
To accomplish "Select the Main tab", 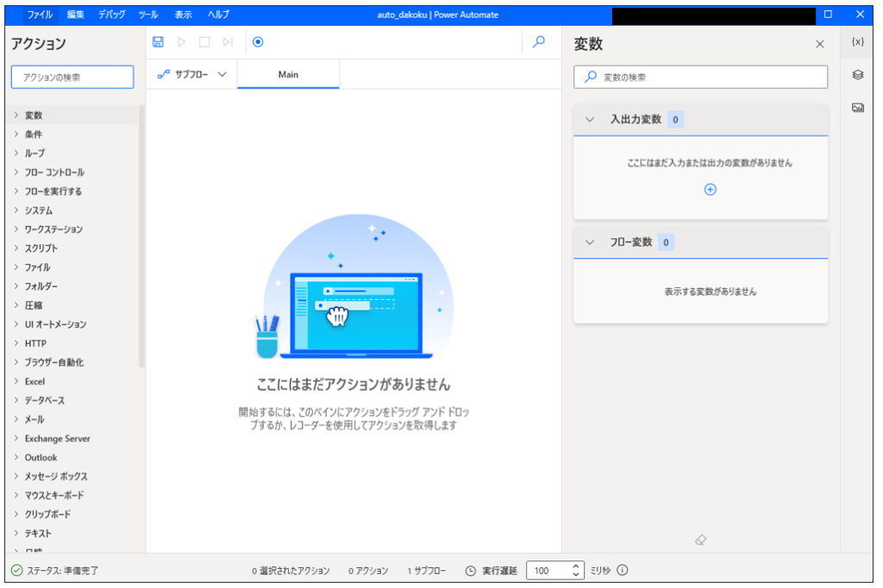I will click(288, 74).
